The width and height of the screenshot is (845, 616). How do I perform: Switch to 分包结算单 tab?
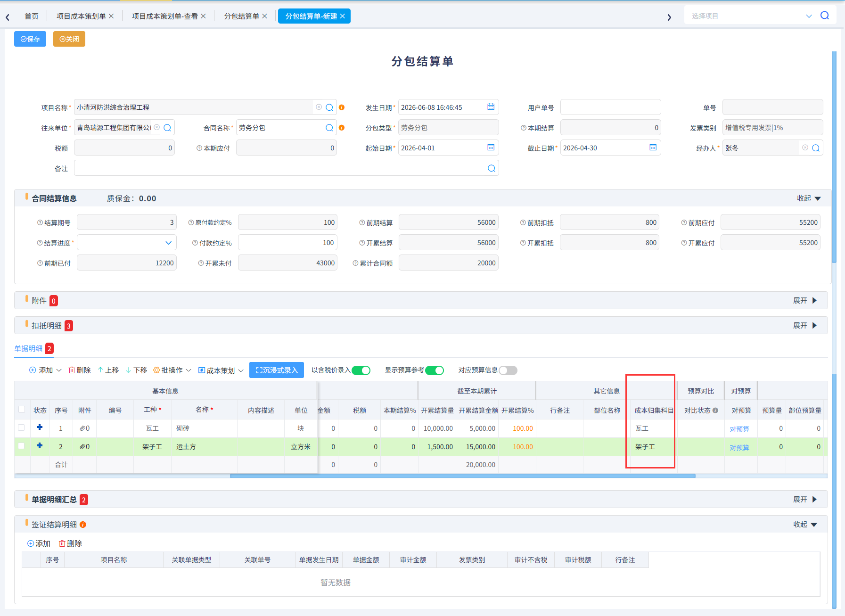(242, 16)
